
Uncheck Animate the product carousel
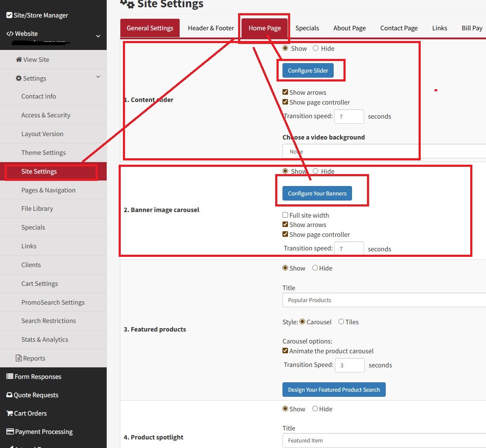pyautogui.click(x=285, y=351)
